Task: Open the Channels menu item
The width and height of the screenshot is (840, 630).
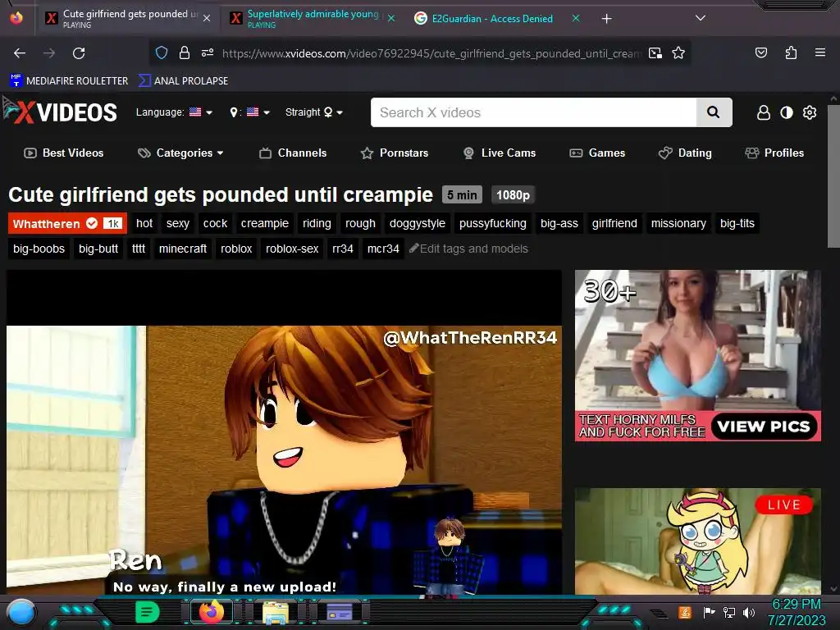Action: [x=293, y=153]
